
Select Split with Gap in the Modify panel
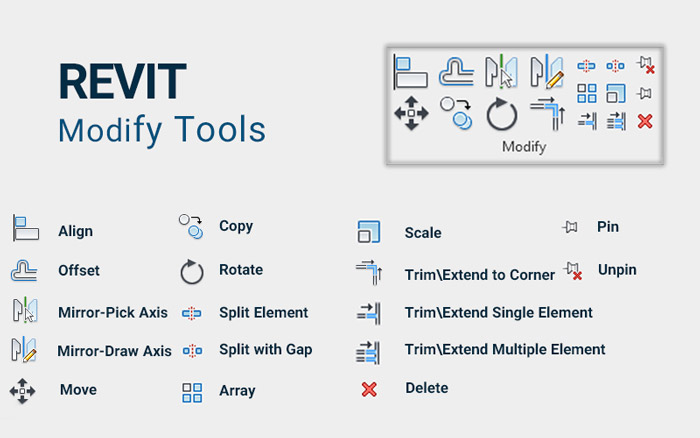[x=616, y=66]
